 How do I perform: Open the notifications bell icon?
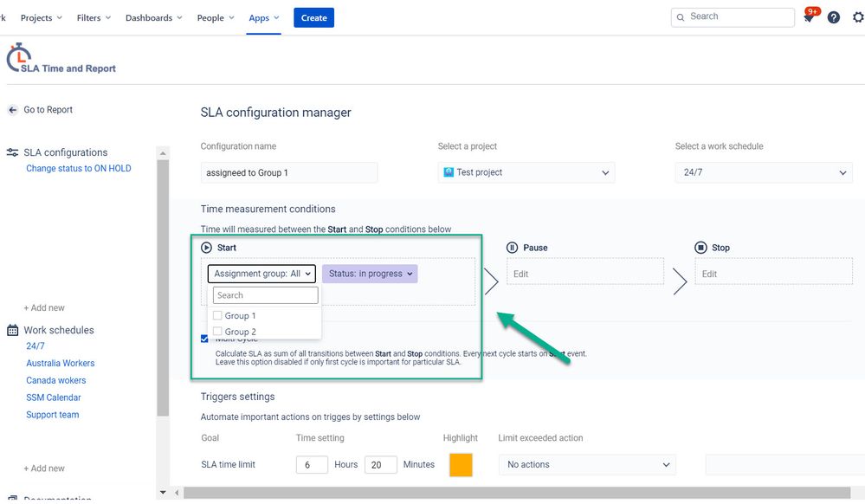[x=809, y=17]
